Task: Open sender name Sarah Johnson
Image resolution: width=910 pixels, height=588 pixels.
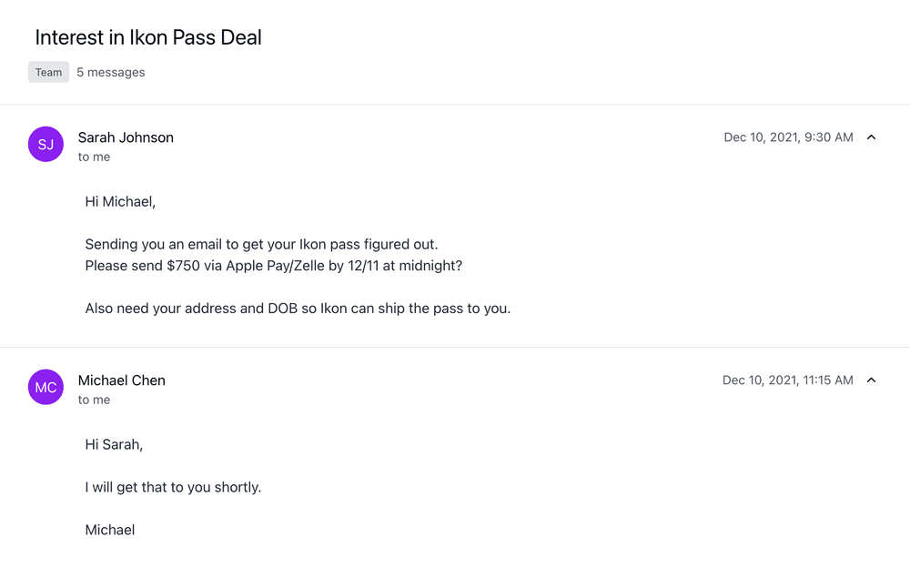Action: point(126,137)
